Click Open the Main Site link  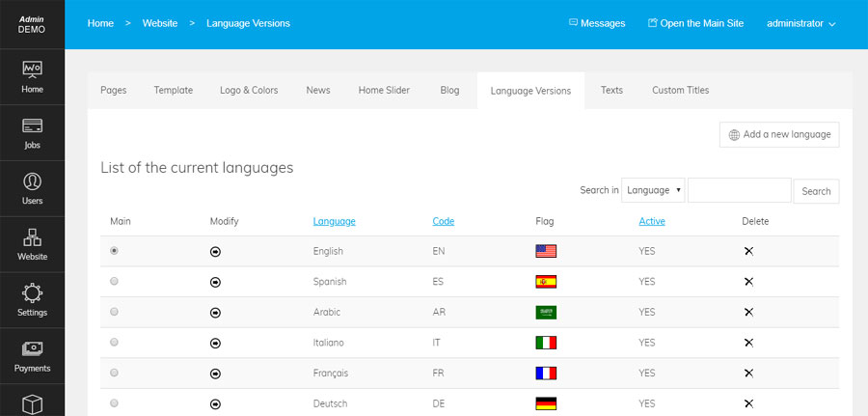[x=695, y=23]
